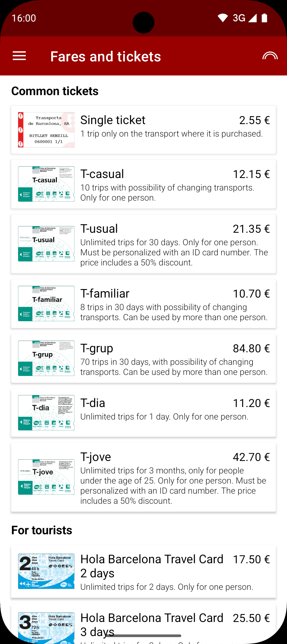Viewport: 287px width, 644px height.
Task: Tap the Fares and tickets header title
Action: point(105,57)
